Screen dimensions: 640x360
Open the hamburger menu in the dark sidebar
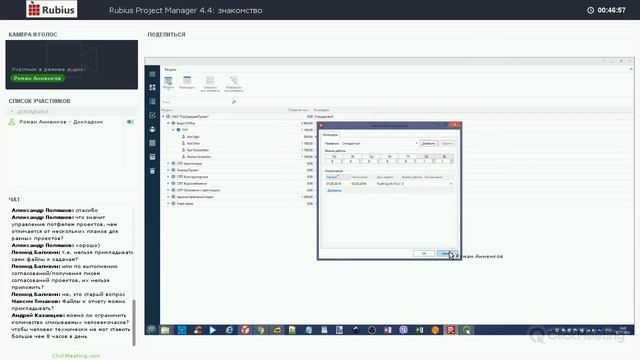(152, 74)
